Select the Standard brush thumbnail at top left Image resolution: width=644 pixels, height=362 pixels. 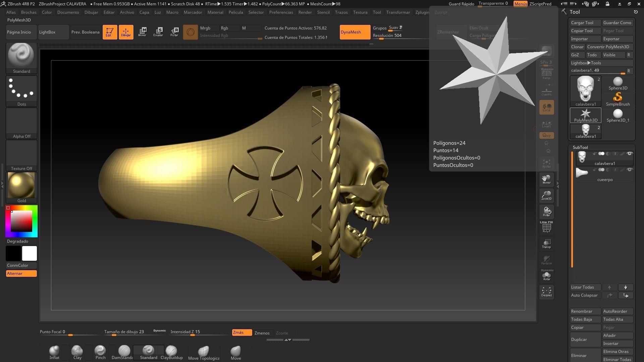21,58
